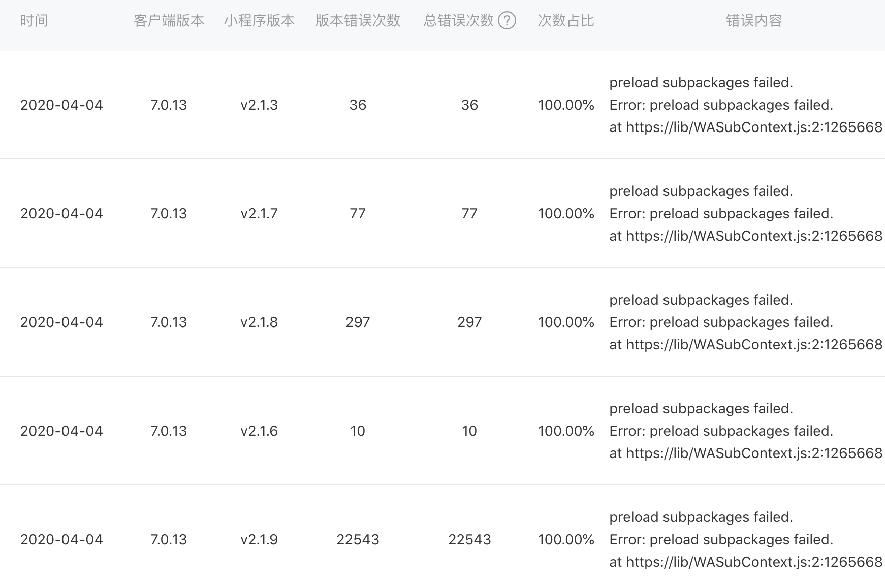Click version error count 10
Screen dimensions: 885x588
(x=358, y=431)
